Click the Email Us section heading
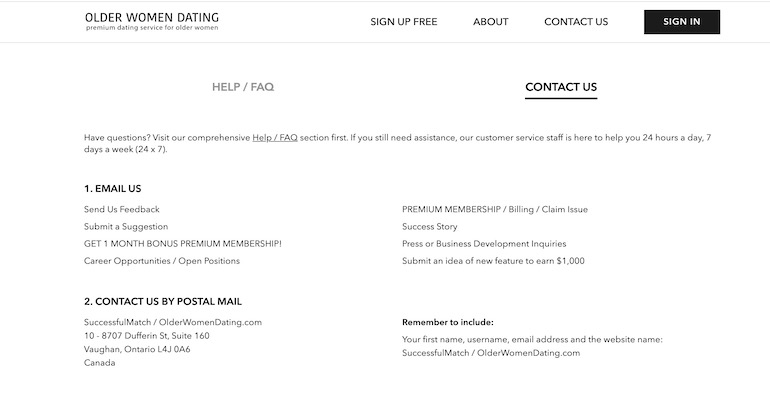 click(x=113, y=188)
